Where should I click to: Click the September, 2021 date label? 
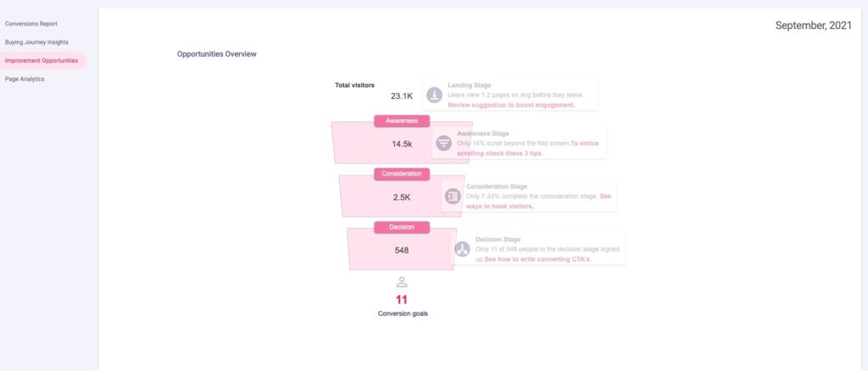click(813, 25)
